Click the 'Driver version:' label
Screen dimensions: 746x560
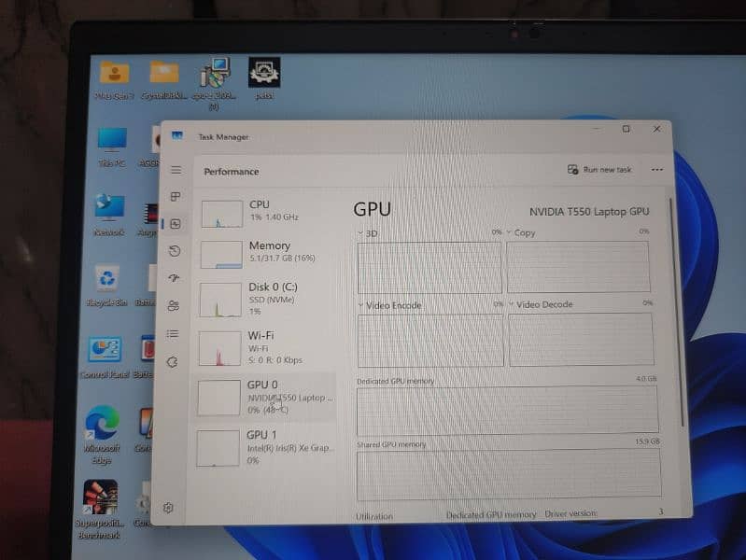click(570, 514)
